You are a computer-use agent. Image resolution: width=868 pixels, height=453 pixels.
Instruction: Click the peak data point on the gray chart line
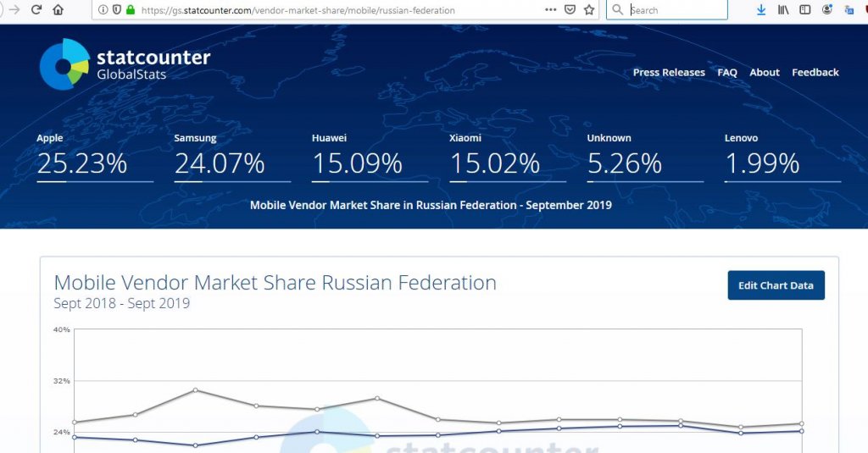coord(196,390)
